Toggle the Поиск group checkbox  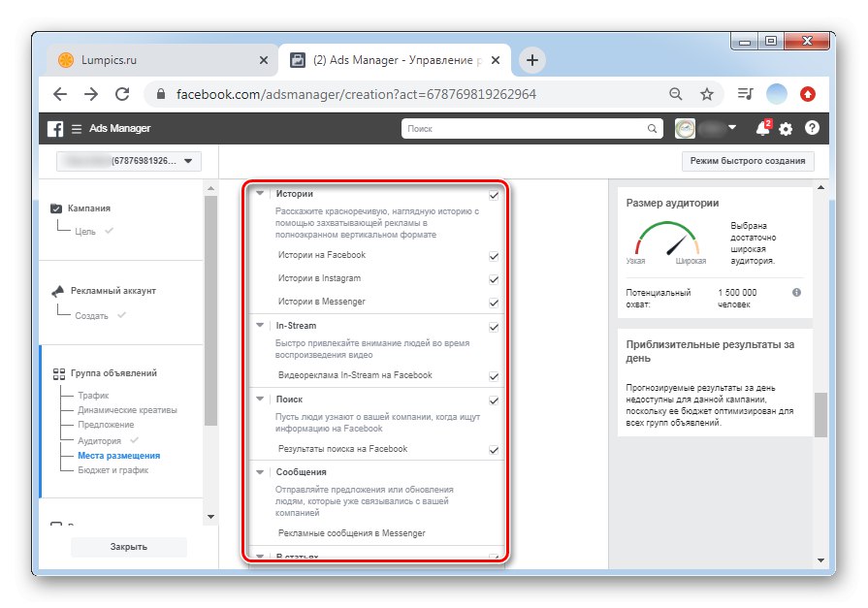(494, 400)
